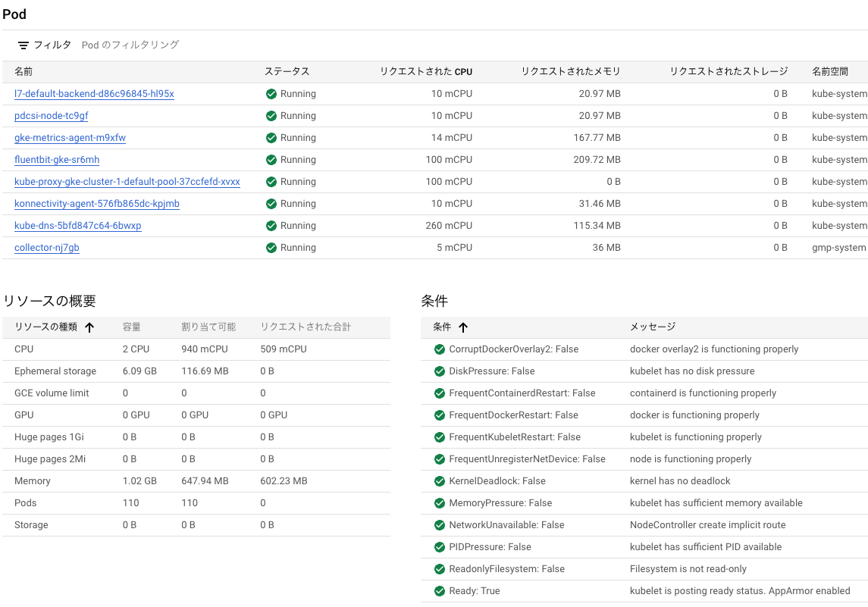Image resolution: width=868 pixels, height=607 pixels.
Task: Click gmp-system namespace in collector row
Action: click(838, 248)
